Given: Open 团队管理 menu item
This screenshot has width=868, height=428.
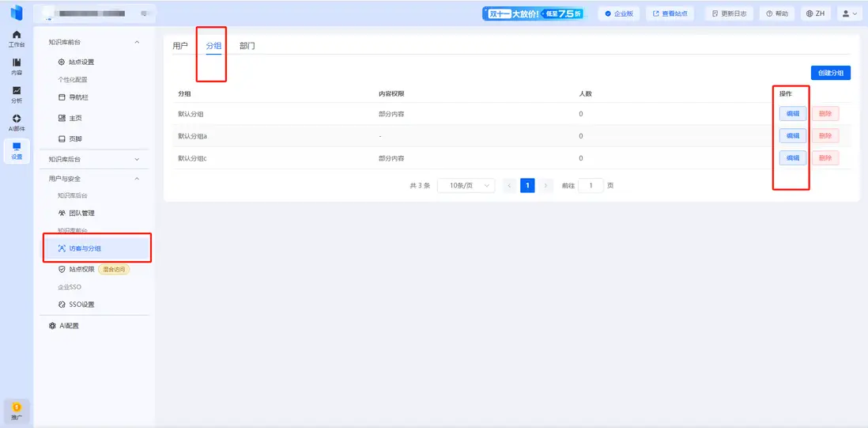Looking at the screenshot, I should (x=77, y=213).
